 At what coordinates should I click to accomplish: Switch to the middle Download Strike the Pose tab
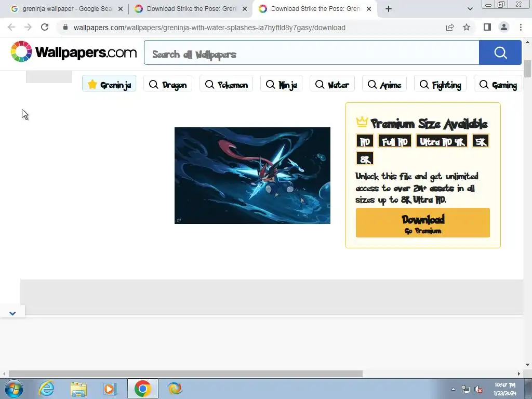point(191,9)
